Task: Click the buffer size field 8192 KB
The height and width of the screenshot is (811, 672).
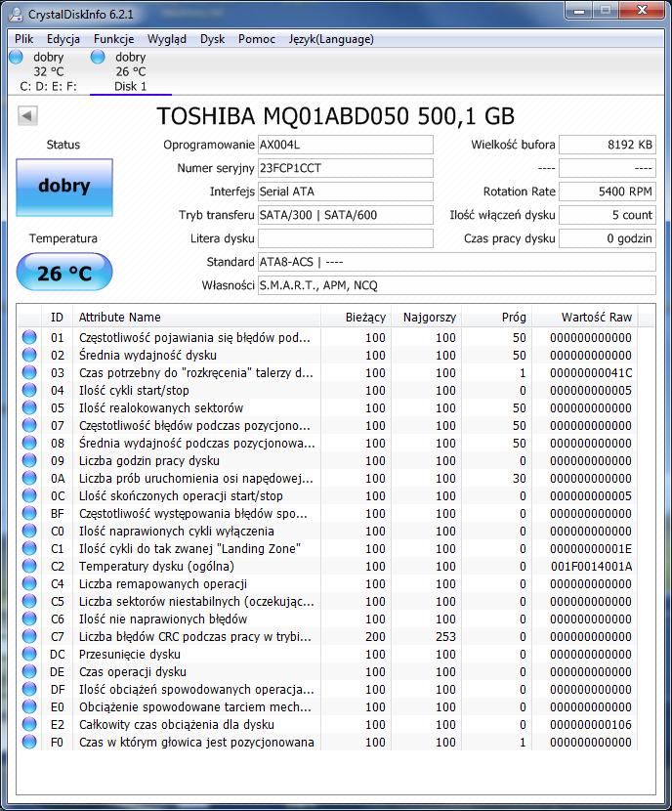Action: click(x=608, y=145)
